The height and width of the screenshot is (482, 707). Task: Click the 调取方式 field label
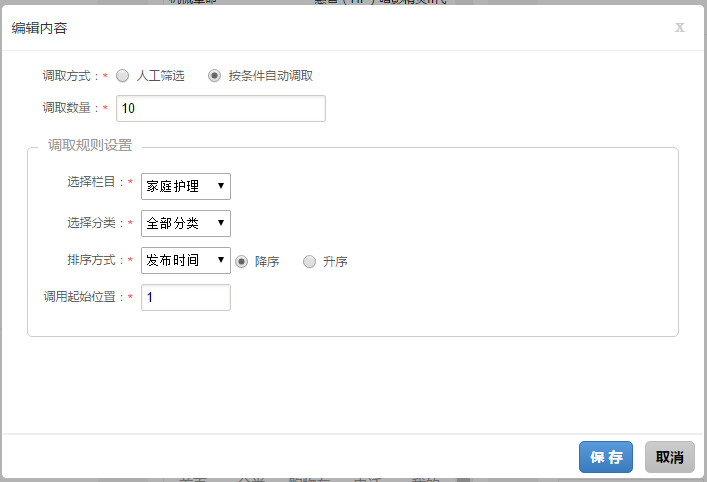click(x=70, y=76)
